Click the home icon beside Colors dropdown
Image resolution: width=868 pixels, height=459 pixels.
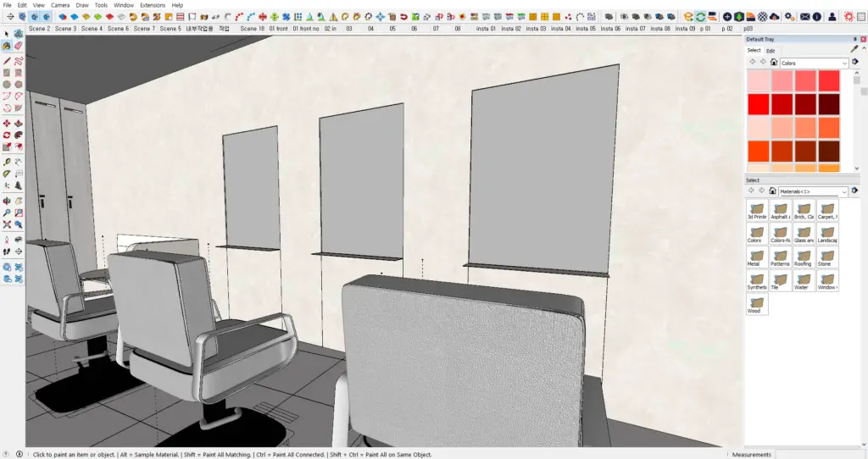coord(774,62)
